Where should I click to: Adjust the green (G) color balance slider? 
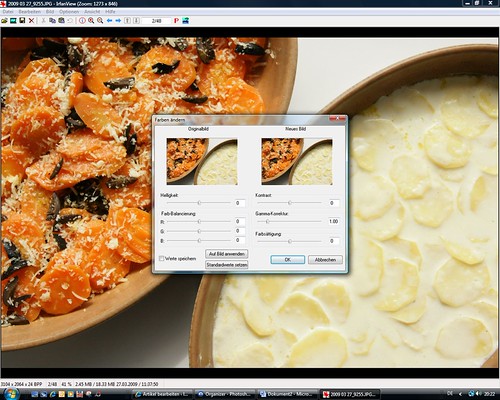coord(199,231)
